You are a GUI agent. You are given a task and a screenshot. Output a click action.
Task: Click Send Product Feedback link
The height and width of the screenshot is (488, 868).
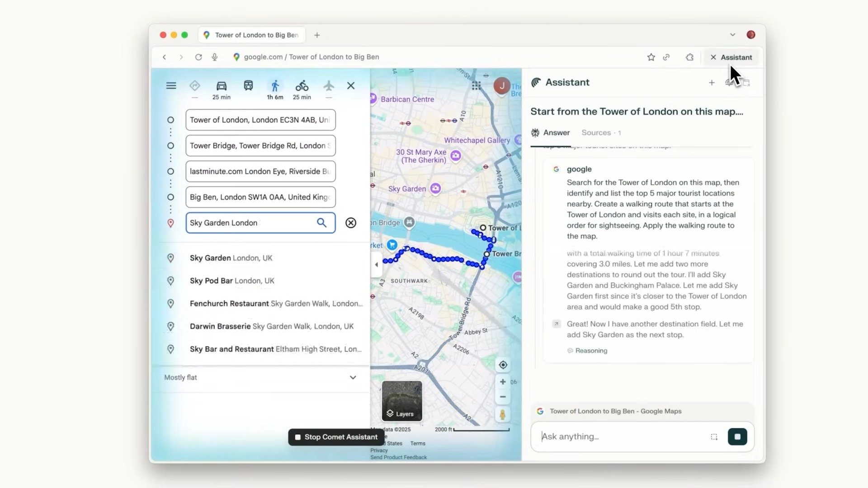point(398,457)
